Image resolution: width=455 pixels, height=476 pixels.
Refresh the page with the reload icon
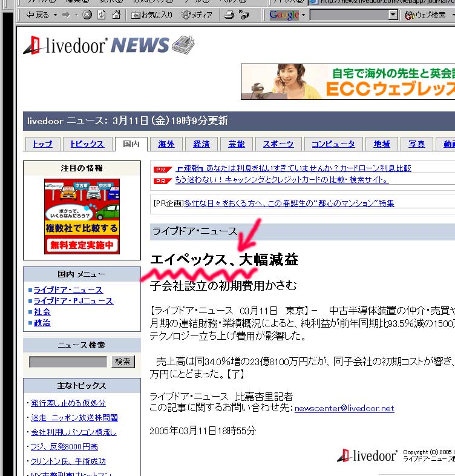[102, 15]
